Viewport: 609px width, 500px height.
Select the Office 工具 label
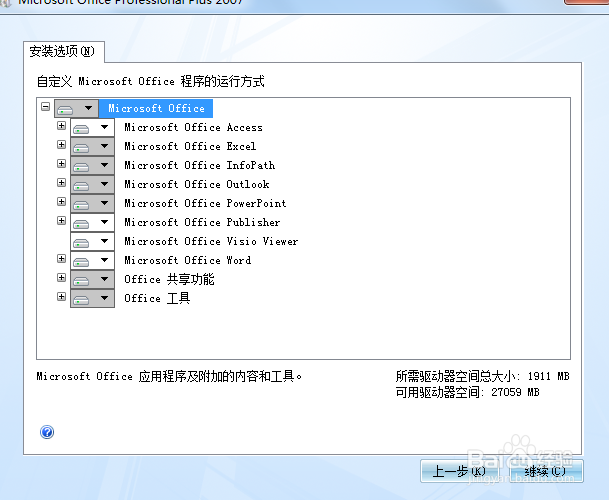pos(157,299)
